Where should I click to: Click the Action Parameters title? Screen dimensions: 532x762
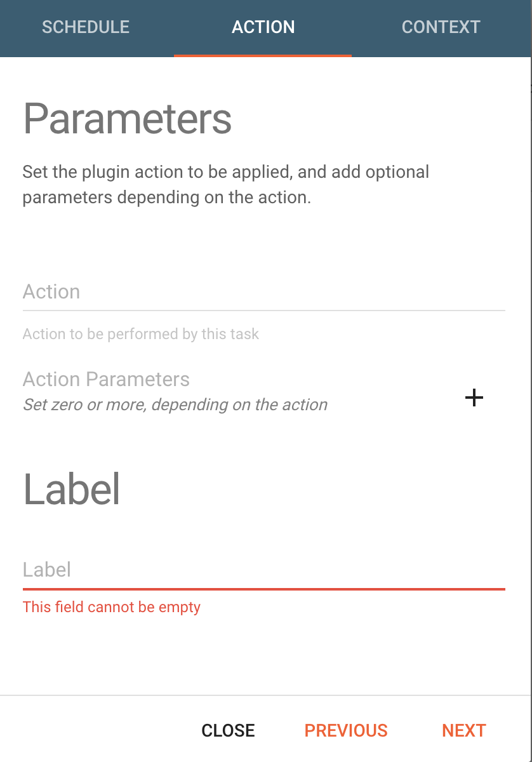tap(107, 379)
